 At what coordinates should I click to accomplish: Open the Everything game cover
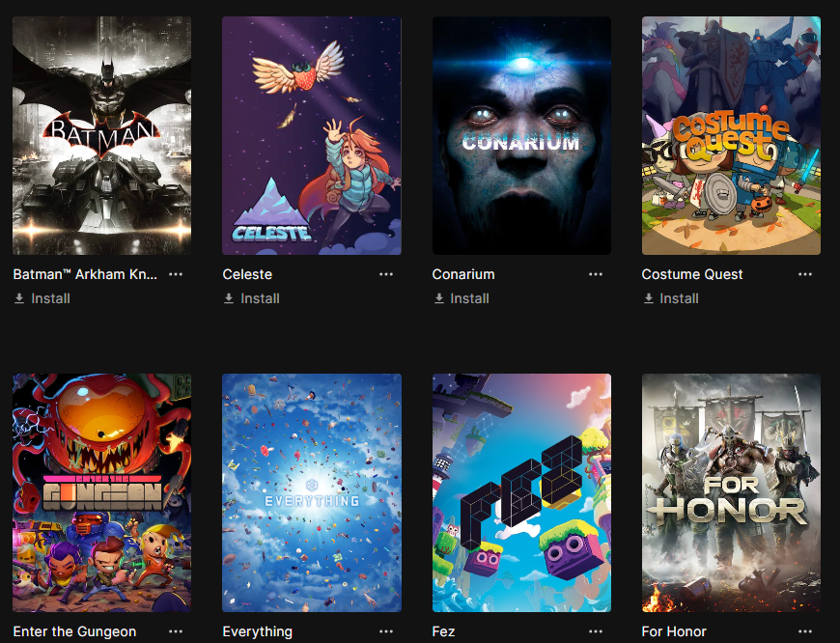tap(312, 493)
